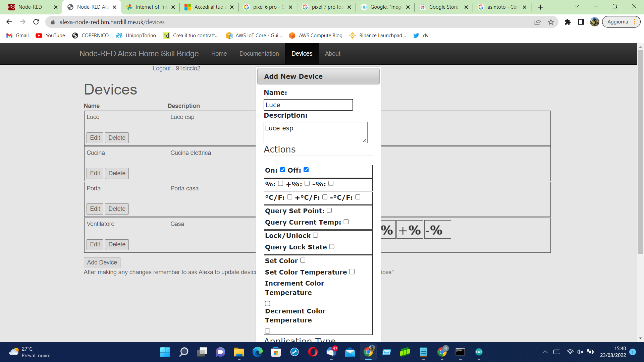Enable Query Current Temp checkbox
Image resolution: width=644 pixels, height=362 pixels.
pos(346,222)
